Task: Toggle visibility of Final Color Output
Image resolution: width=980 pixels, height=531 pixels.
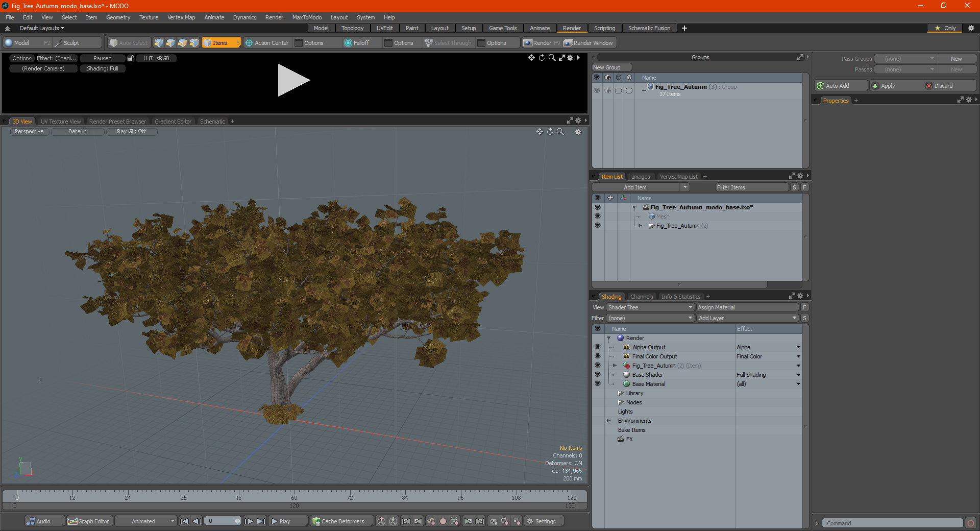Action: click(597, 356)
